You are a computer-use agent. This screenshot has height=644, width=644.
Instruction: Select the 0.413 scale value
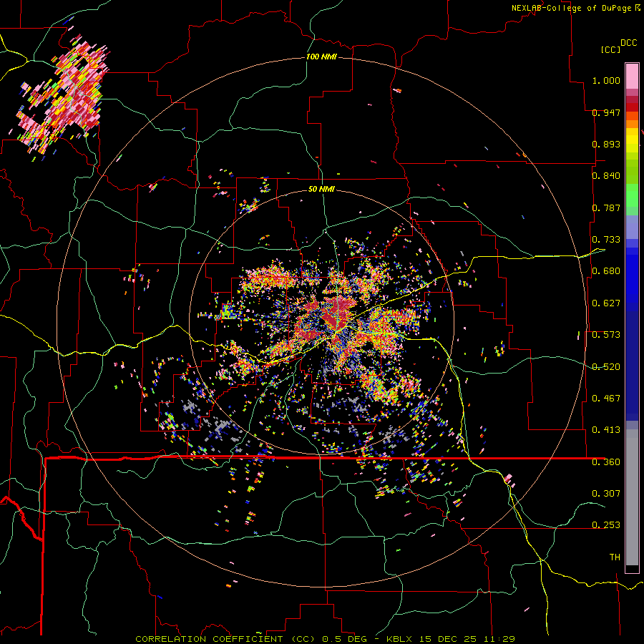coord(606,430)
